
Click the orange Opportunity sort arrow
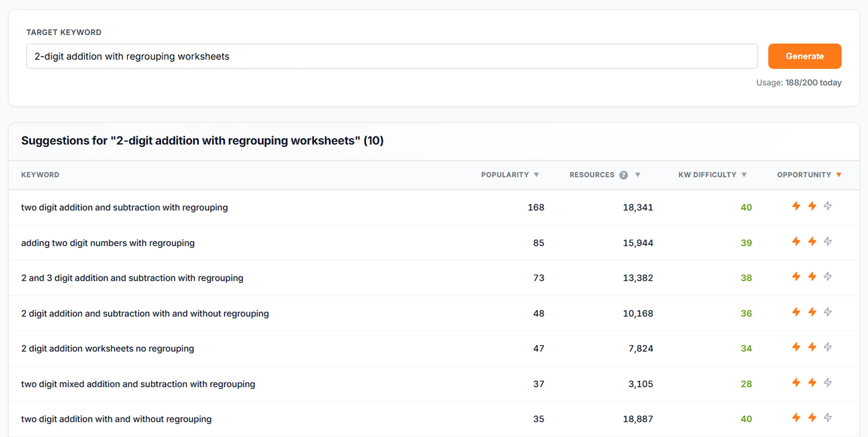pos(839,175)
